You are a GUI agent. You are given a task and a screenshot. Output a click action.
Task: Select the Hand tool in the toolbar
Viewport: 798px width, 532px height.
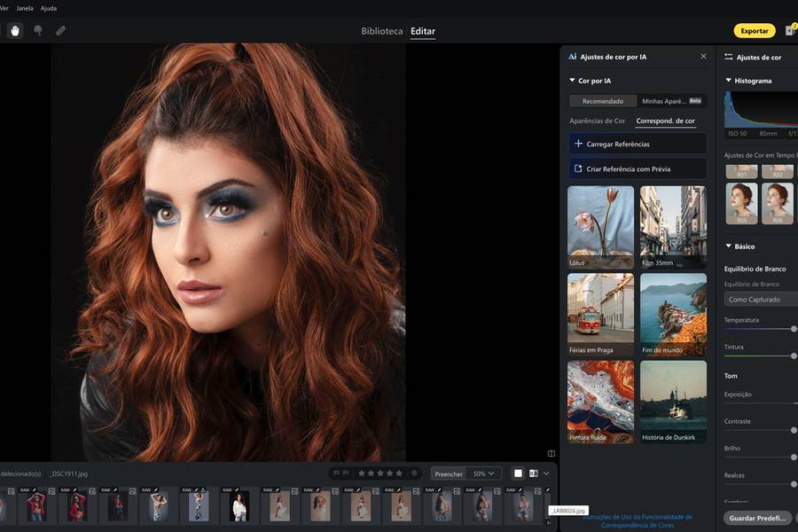tap(14, 30)
